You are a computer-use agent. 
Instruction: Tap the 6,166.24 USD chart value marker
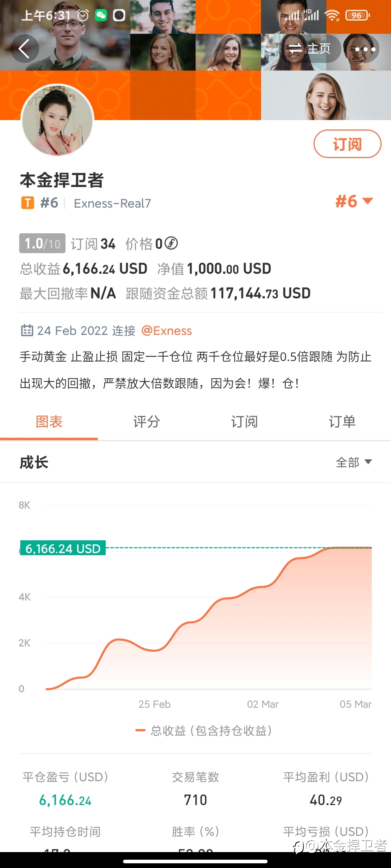[x=63, y=548]
